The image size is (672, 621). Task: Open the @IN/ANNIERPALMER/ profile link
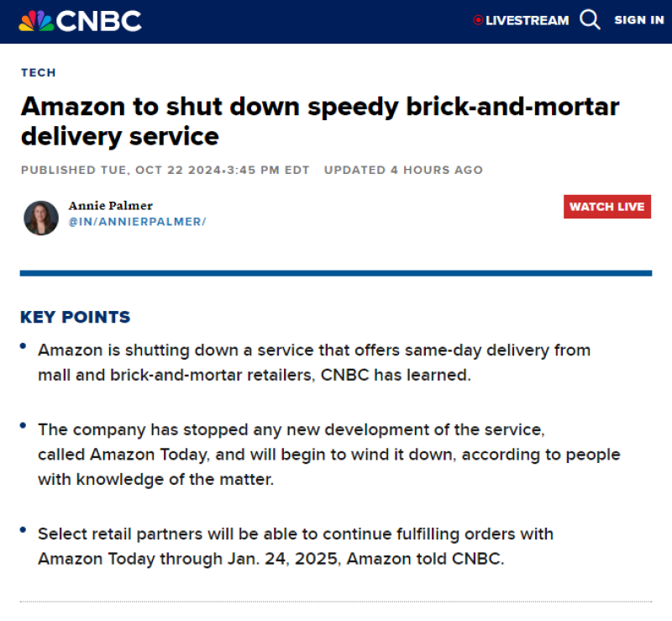pyautogui.click(x=137, y=222)
